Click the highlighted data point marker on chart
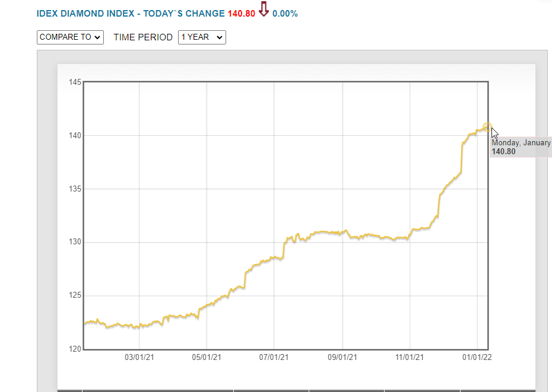552x392 pixels. [487, 127]
